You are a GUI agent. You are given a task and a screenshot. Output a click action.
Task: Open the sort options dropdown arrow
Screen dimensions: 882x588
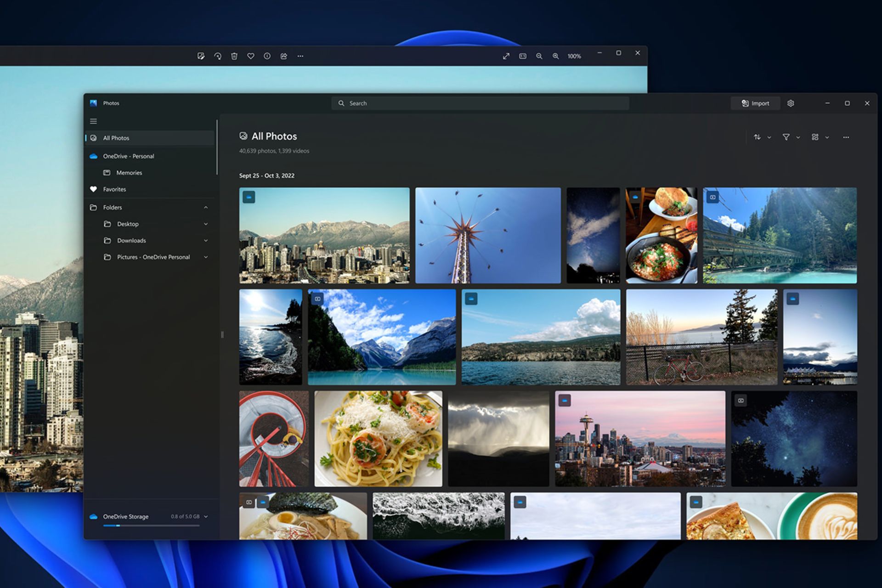click(769, 137)
